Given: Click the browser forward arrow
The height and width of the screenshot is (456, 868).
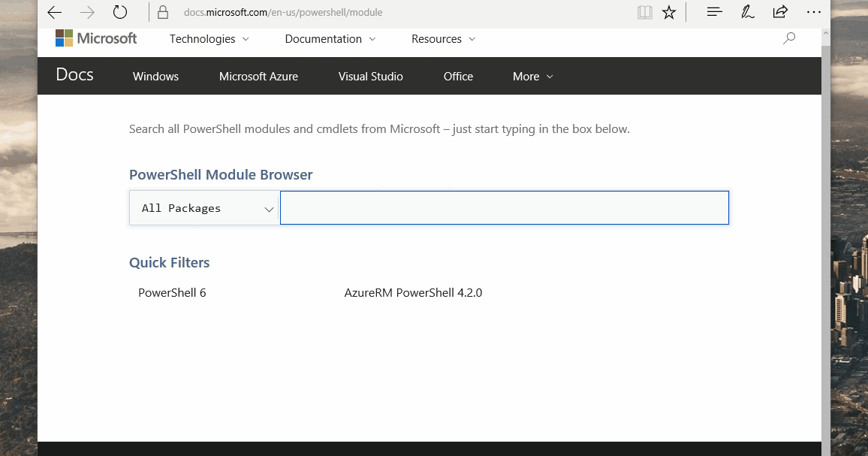Looking at the screenshot, I should [x=87, y=13].
